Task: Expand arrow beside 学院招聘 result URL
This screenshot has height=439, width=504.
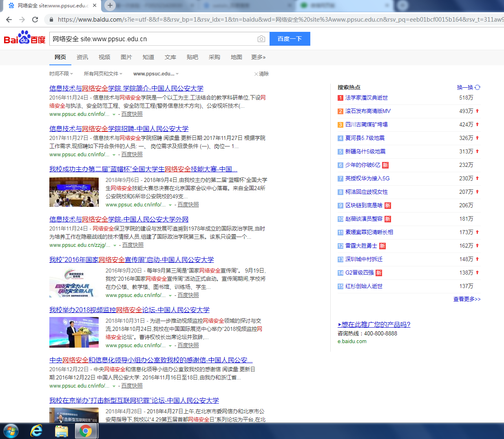Action: pyautogui.click(x=114, y=155)
